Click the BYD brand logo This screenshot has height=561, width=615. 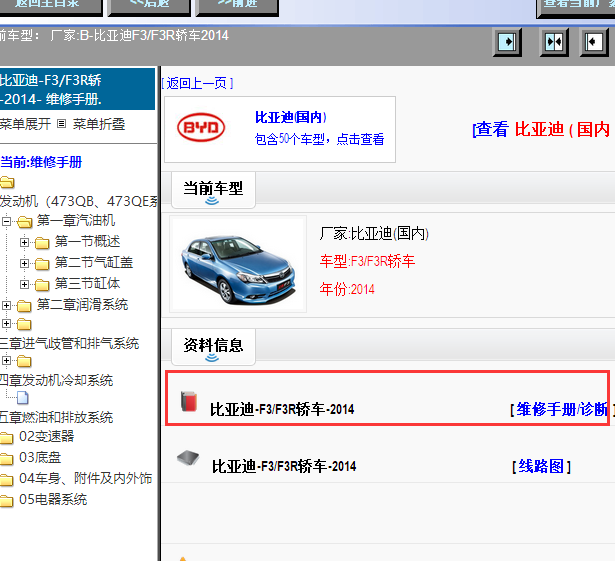201,128
